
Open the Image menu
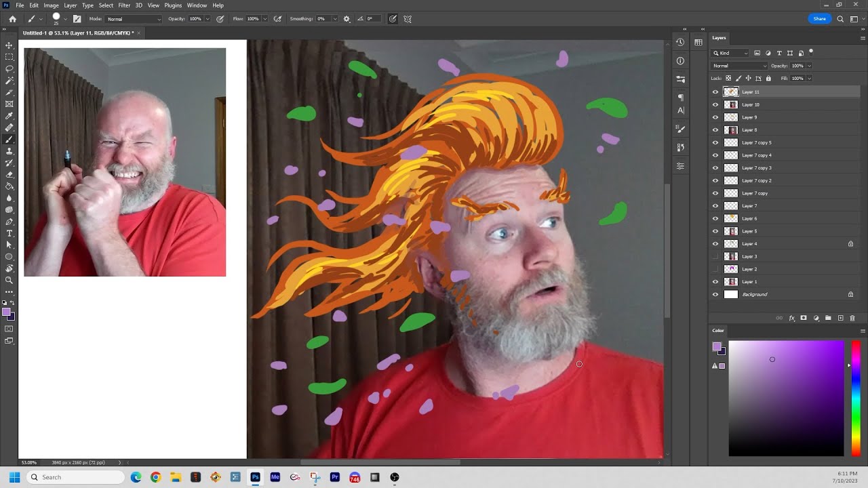[x=52, y=5]
